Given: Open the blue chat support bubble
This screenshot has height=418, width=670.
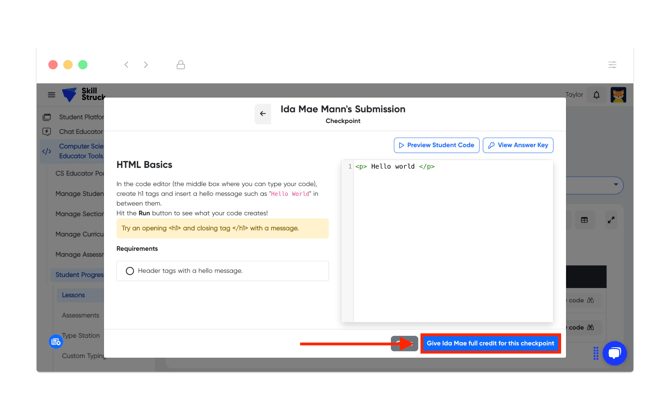Looking at the screenshot, I should pos(614,353).
